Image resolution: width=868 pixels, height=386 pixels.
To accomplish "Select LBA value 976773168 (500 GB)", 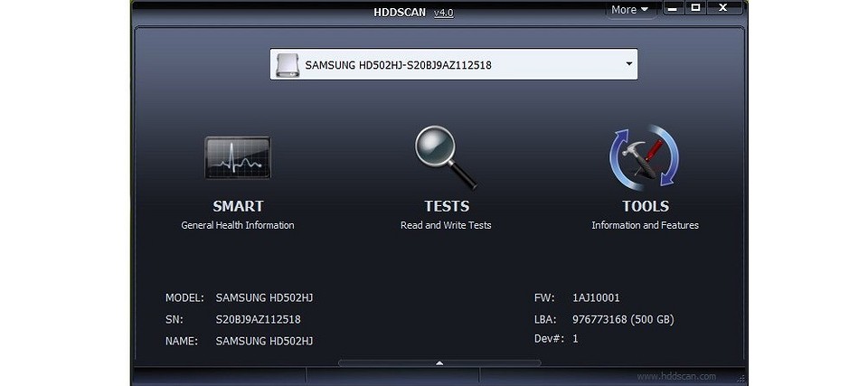I will coord(623,319).
